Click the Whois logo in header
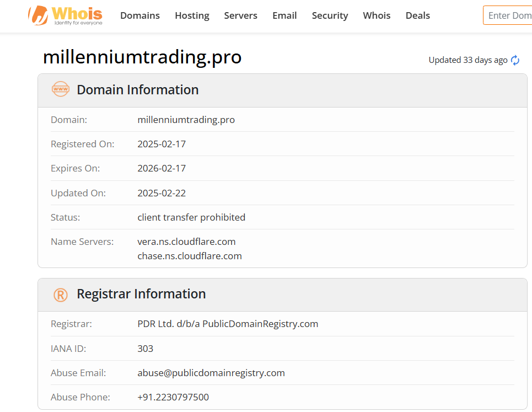532x412 pixels. click(x=65, y=15)
